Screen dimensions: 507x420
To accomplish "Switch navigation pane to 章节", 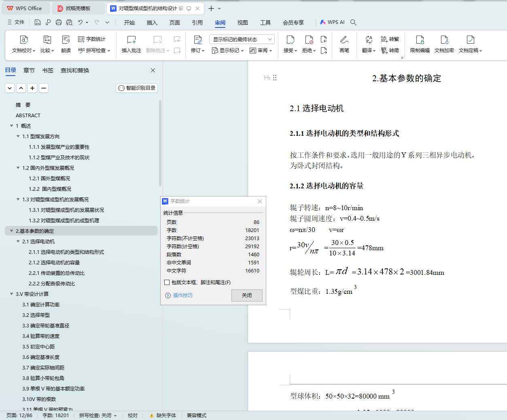I will 29,70.
